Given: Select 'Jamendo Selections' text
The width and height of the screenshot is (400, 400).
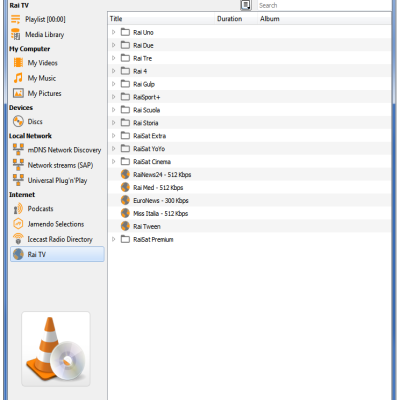Looking at the screenshot, I should pyautogui.click(x=56, y=224).
